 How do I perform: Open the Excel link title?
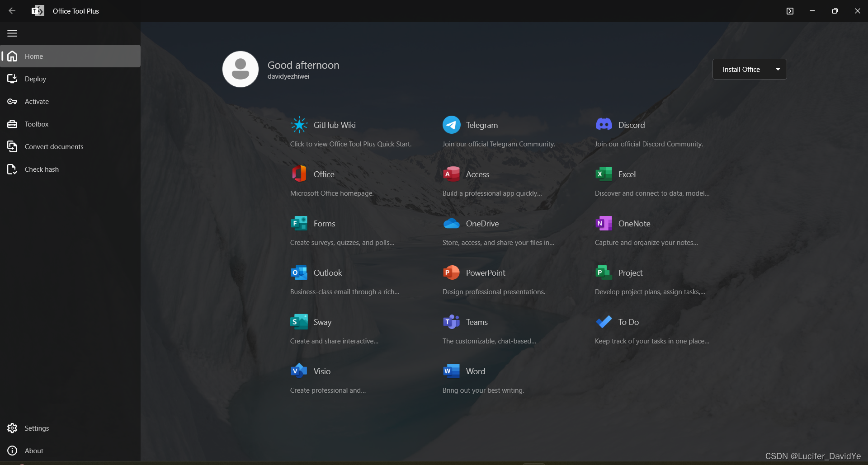(x=627, y=174)
